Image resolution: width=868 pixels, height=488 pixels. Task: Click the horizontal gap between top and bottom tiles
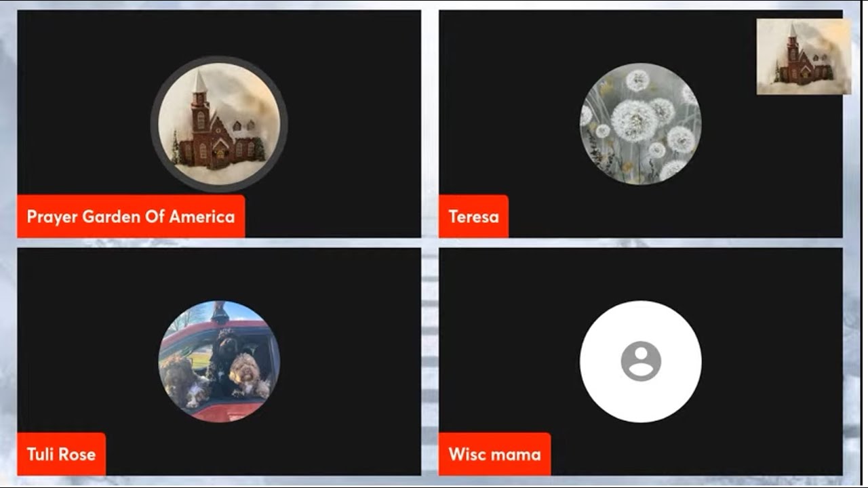[x=430, y=243]
